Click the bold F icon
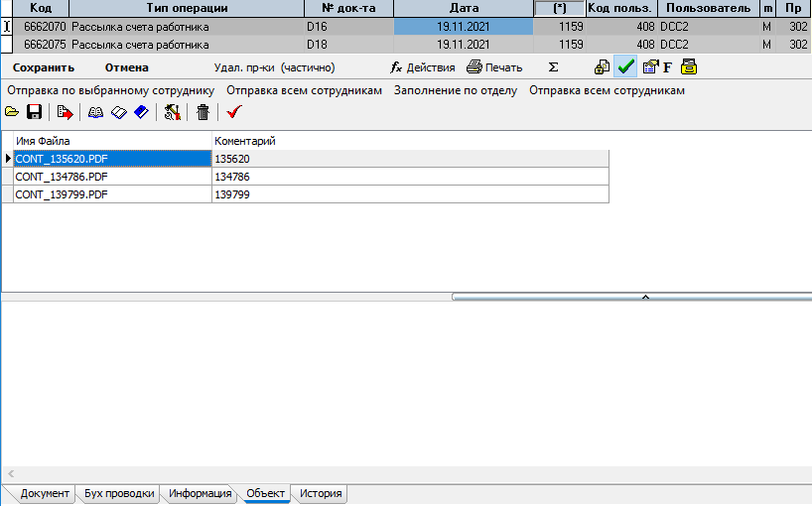Viewport: 812px width, 506px height. (x=667, y=67)
